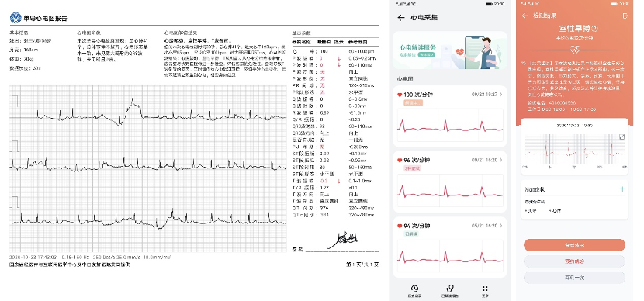
Task: Click the 09/21 timestamp on second card
Action: (484, 160)
